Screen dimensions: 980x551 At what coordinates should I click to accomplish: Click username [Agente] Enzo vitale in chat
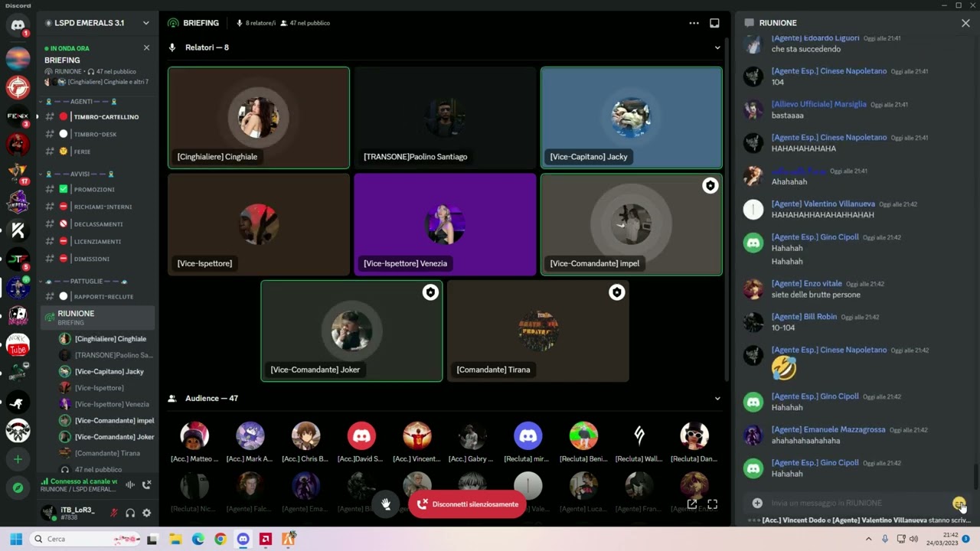806,284
